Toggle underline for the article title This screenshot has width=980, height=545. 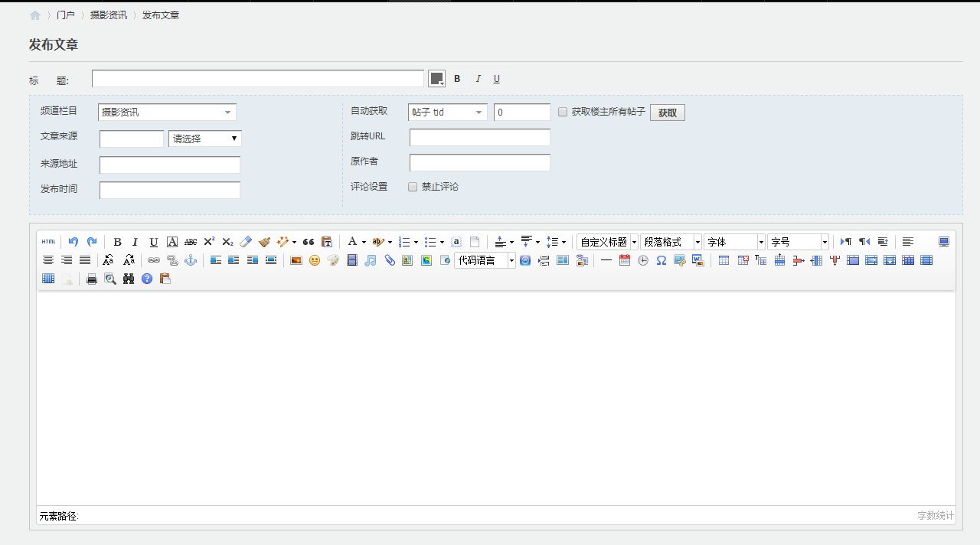496,79
